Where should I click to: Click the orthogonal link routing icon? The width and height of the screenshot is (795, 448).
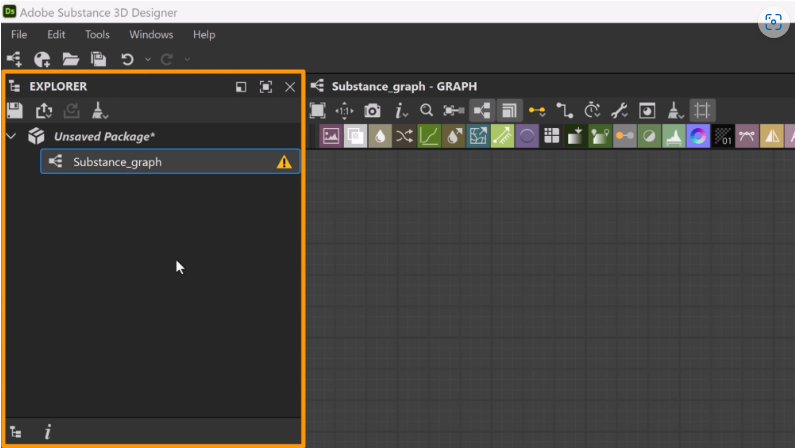click(x=564, y=110)
